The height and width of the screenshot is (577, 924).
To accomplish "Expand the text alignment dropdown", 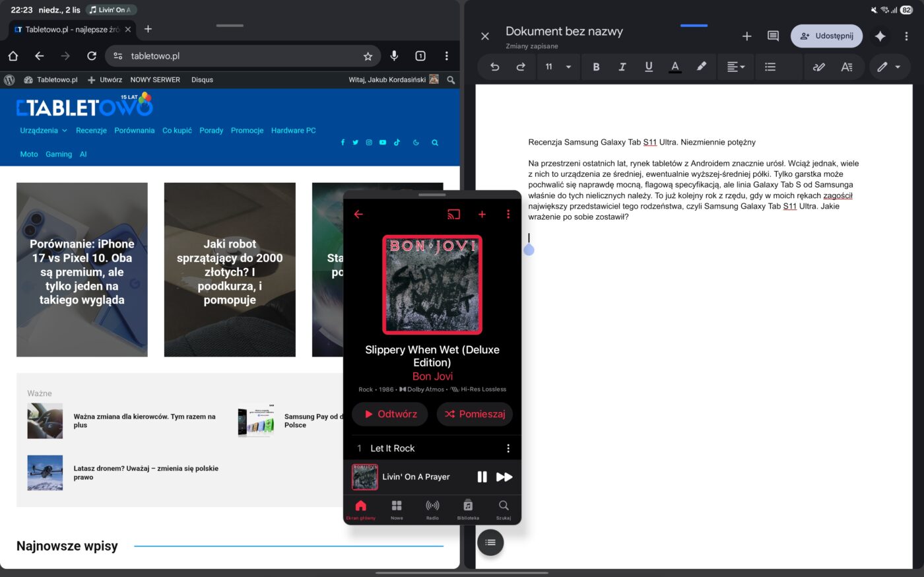I will [735, 67].
